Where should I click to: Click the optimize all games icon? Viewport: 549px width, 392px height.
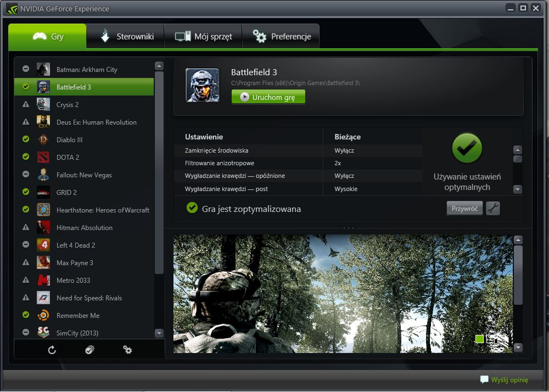[89, 350]
